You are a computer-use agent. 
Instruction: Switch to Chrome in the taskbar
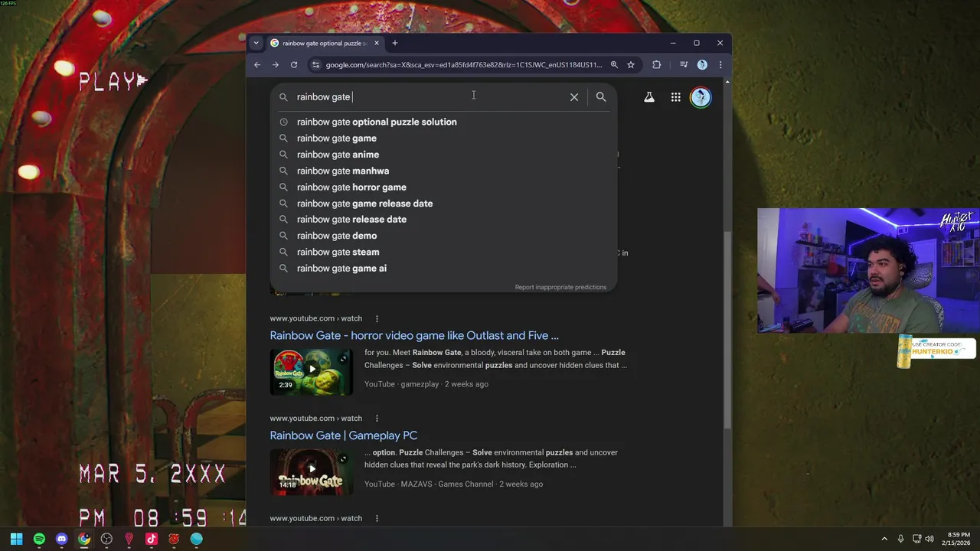[x=84, y=539]
